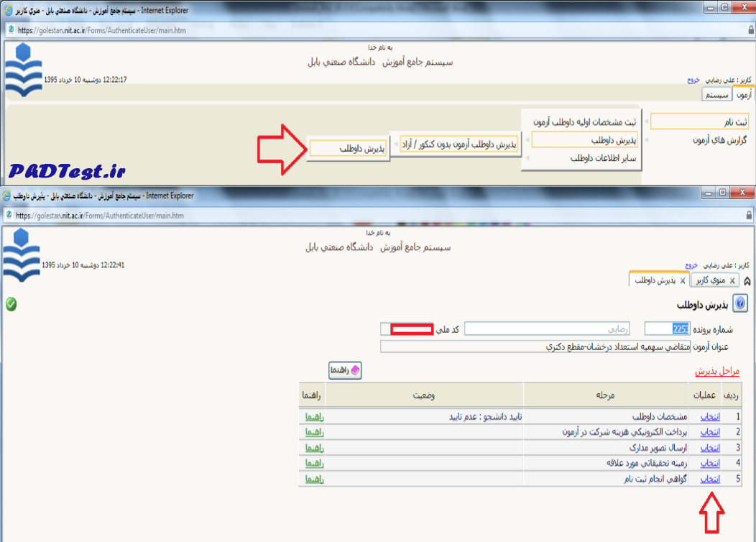756x542 pixels.
Task: Click the کد ملي input field
Action: 407,329
